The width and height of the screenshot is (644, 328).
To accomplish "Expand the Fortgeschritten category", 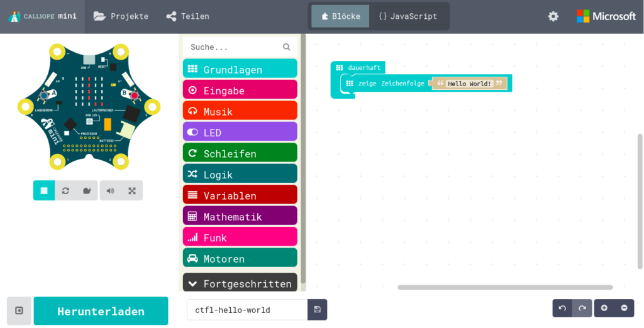I will click(x=240, y=283).
